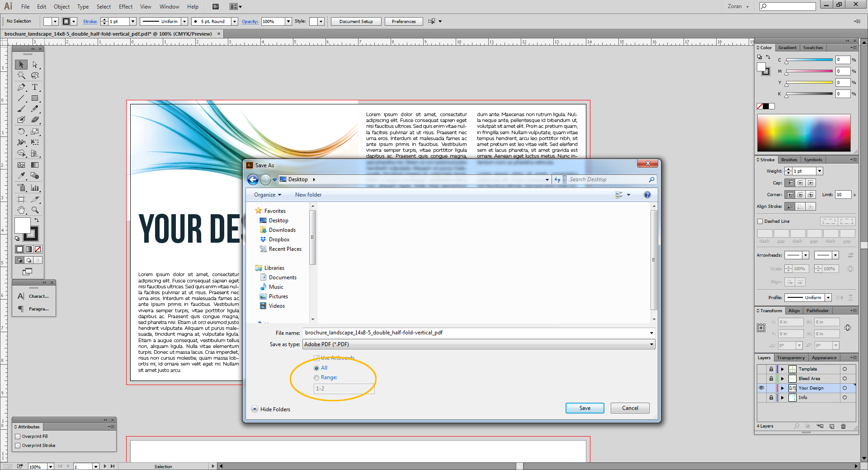Create a new layer in the Layers panel

pyautogui.click(x=832, y=426)
